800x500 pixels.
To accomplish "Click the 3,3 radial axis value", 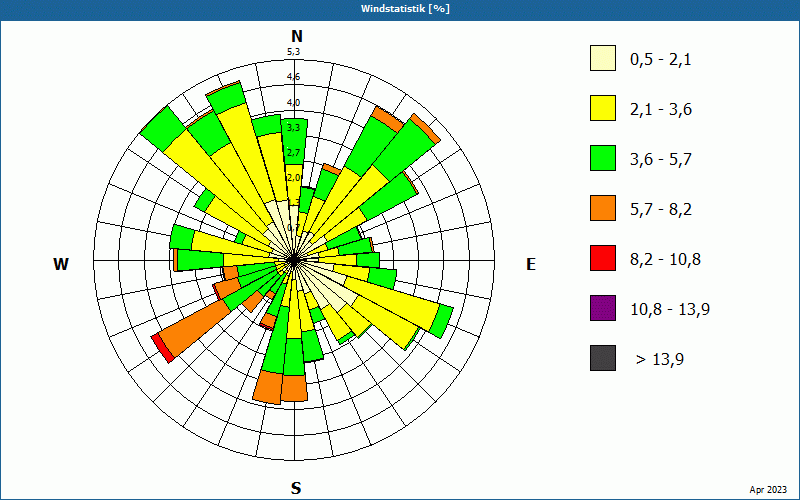I will click(293, 128).
